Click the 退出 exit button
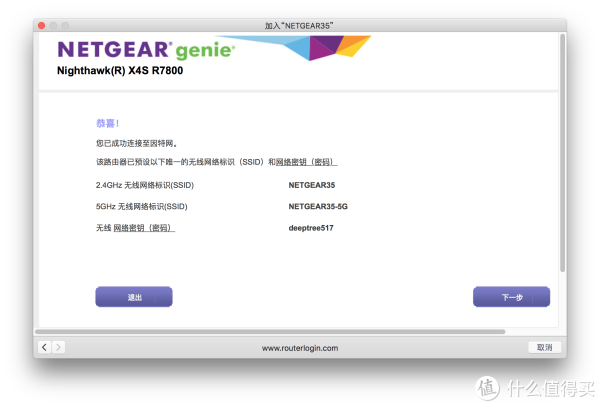Image resolution: width=600 pixels, height=406 pixels. 134,297
